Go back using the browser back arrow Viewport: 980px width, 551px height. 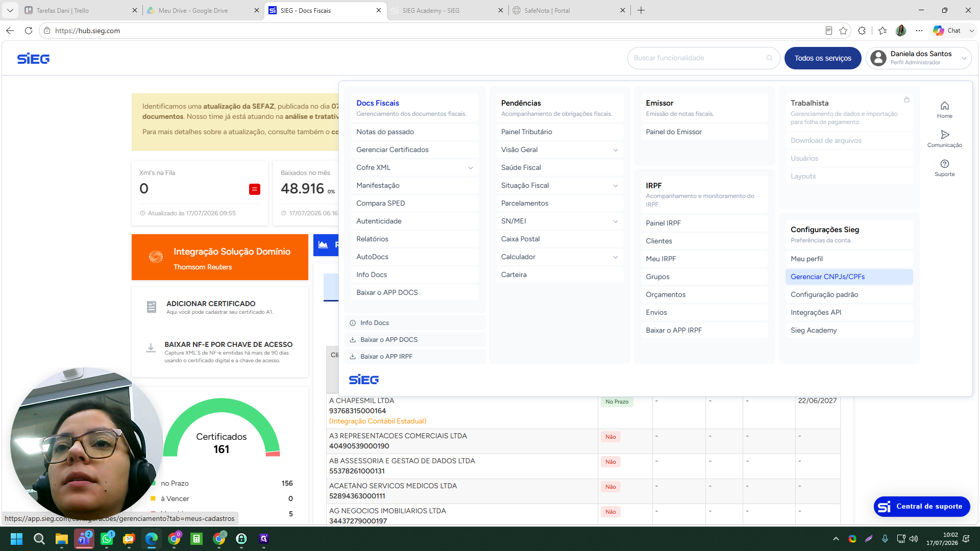(10, 31)
